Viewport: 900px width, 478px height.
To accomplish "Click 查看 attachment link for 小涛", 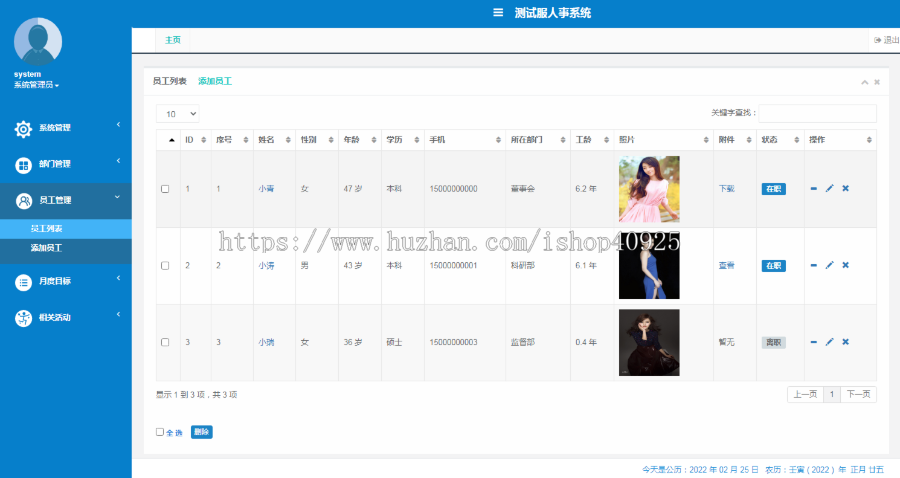I will click(x=727, y=266).
